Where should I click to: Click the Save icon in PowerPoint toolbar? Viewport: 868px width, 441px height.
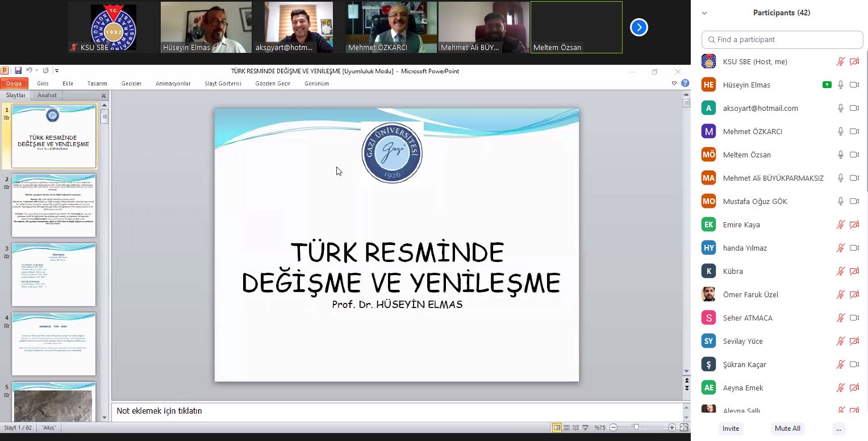click(18, 71)
